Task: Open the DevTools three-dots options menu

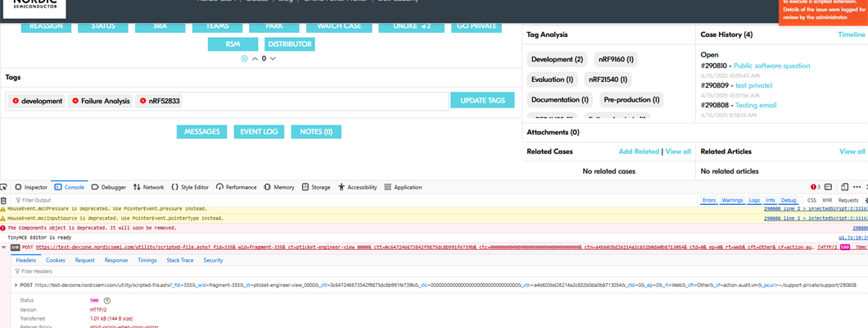Action: pos(857,187)
